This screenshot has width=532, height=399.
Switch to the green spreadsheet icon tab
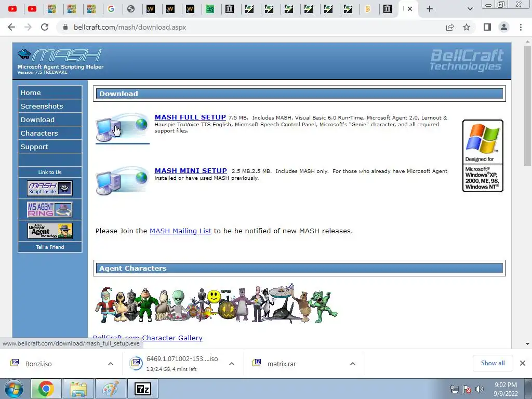tap(210, 9)
